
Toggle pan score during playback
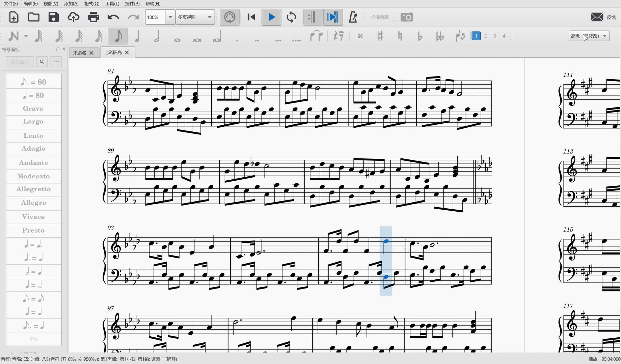coord(333,17)
